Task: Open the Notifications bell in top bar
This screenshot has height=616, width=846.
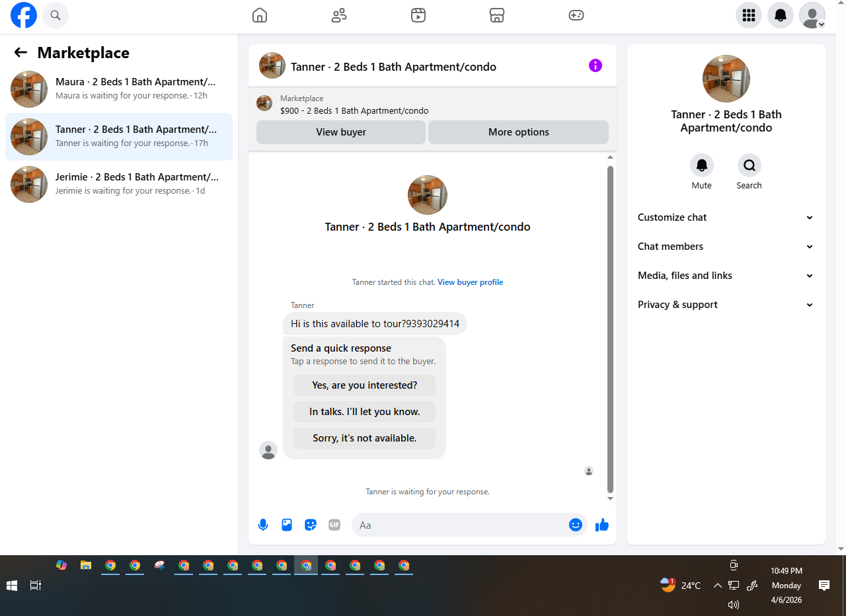Action: point(781,15)
